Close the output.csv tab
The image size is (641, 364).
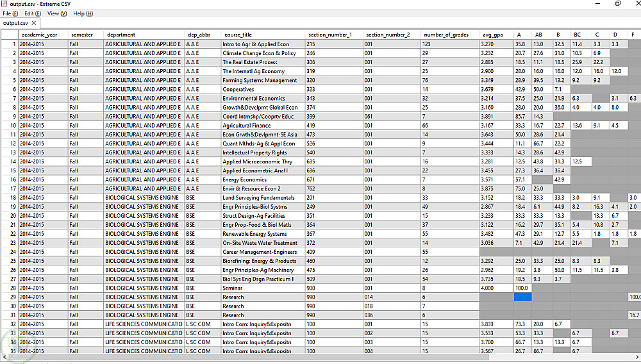pos(34,23)
